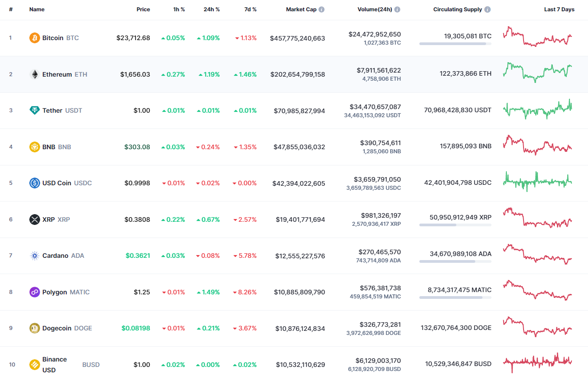Screen dimensions: 588x380
Task: Sort by the Price column header
Action: (x=143, y=9)
